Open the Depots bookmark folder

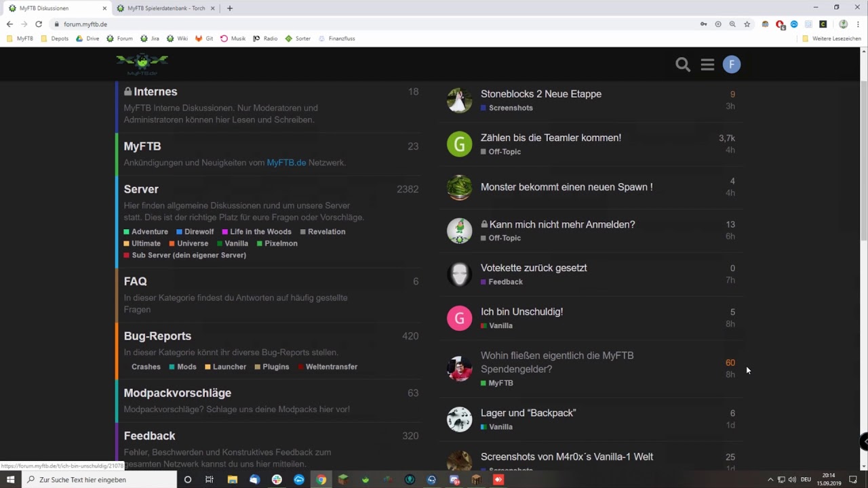coord(55,39)
